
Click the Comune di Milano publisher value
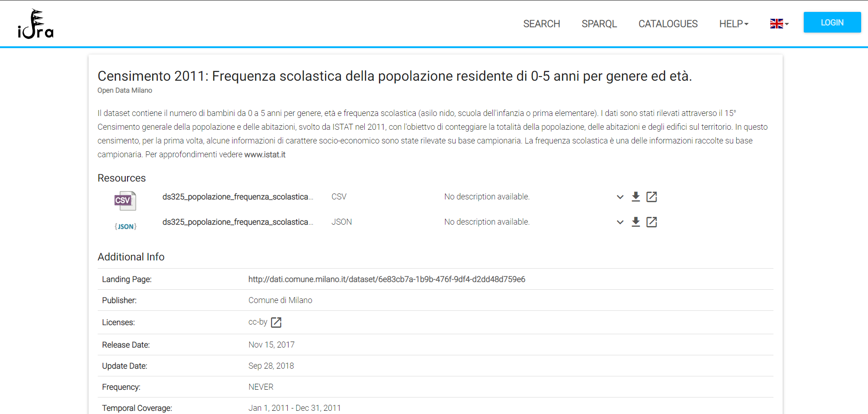tap(280, 300)
